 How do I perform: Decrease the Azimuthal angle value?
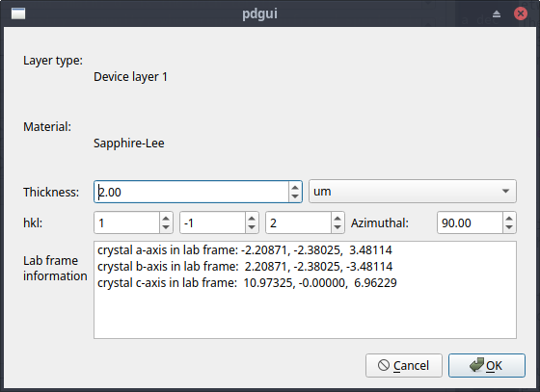pyautogui.click(x=509, y=227)
